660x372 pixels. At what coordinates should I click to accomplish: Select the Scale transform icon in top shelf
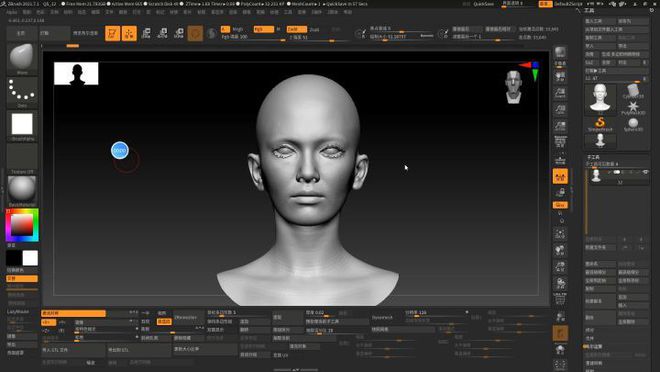coord(162,33)
